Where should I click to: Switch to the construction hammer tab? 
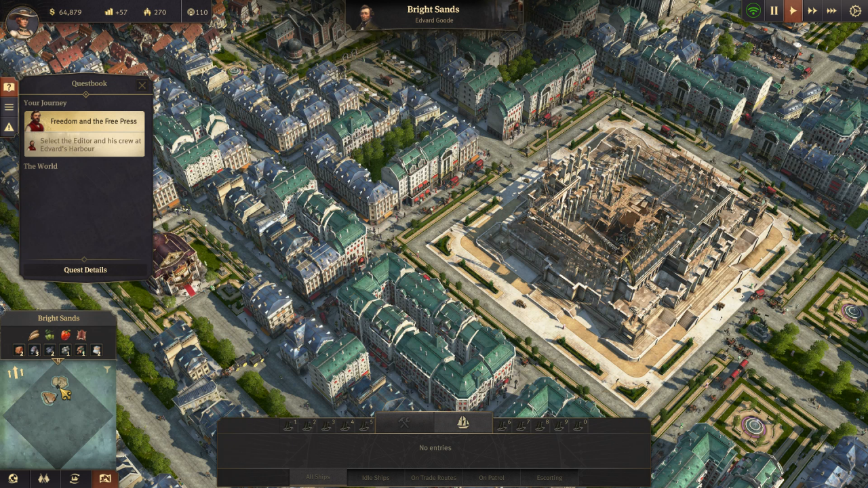[404, 423]
